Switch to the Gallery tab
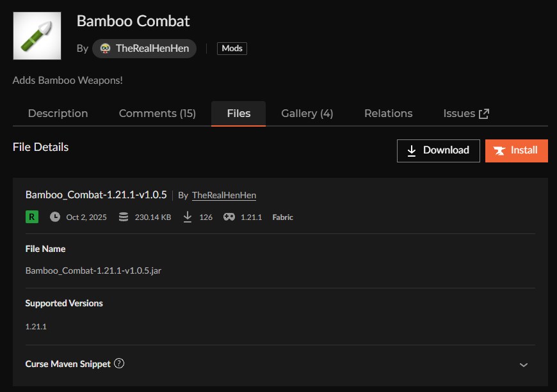Screen dimensions: 557x392 pyautogui.click(x=307, y=113)
